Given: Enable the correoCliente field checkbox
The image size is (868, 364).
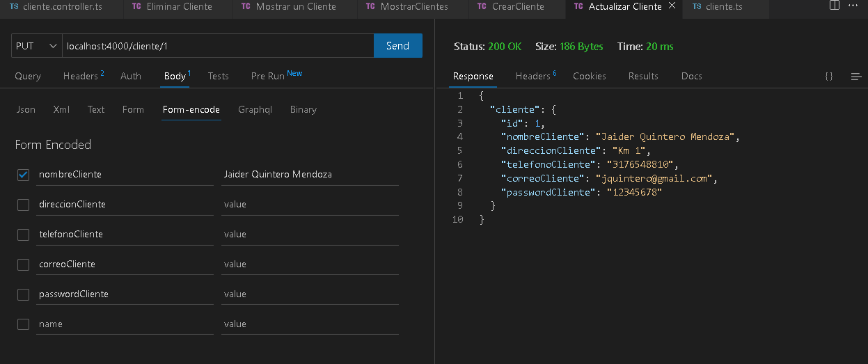Looking at the screenshot, I should [x=23, y=264].
